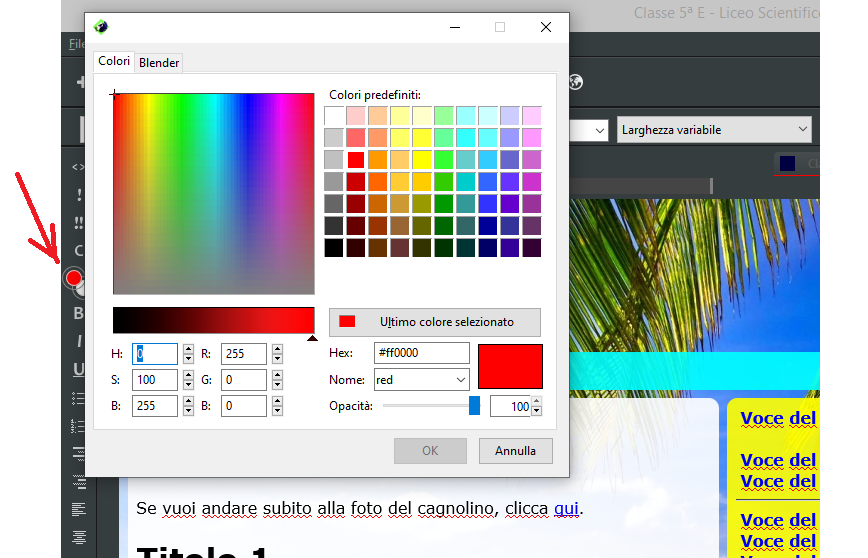Open the Larghezza variabile dropdown
The image size is (868, 558).
[x=713, y=130]
